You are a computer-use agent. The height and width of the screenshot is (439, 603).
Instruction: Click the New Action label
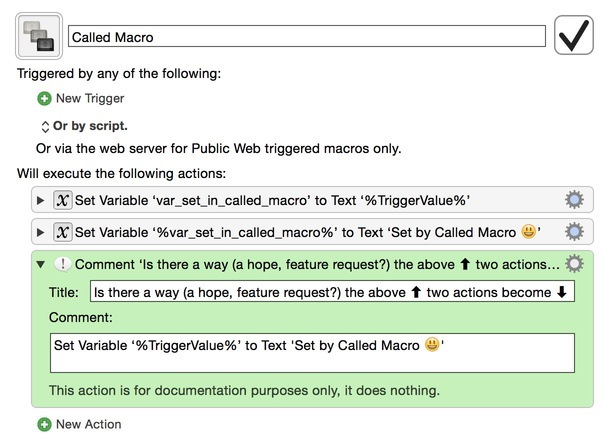(88, 424)
